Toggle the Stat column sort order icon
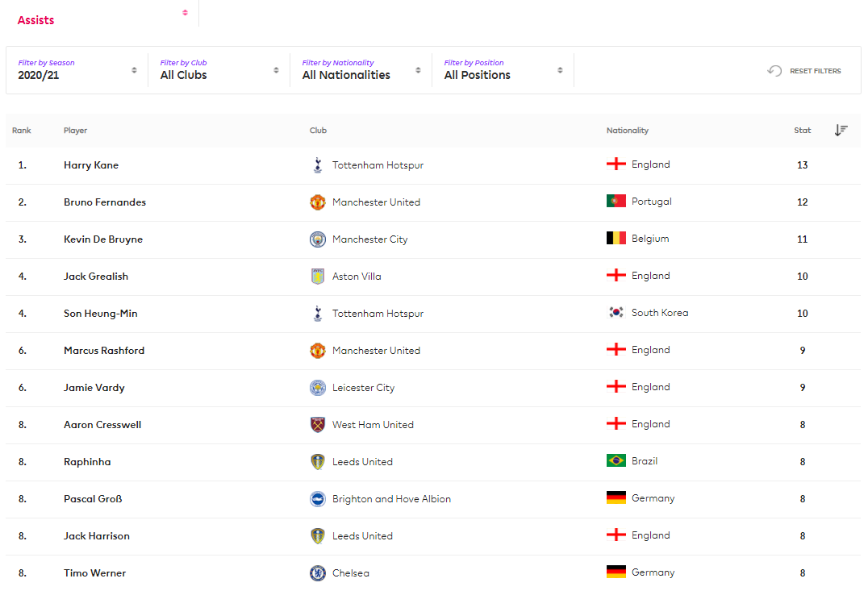The height and width of the screenshot is (591, 868). tap(841, 130)
